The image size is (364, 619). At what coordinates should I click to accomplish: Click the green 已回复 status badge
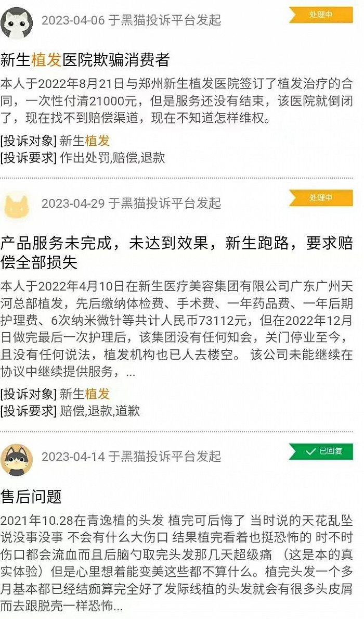(321, 451)
